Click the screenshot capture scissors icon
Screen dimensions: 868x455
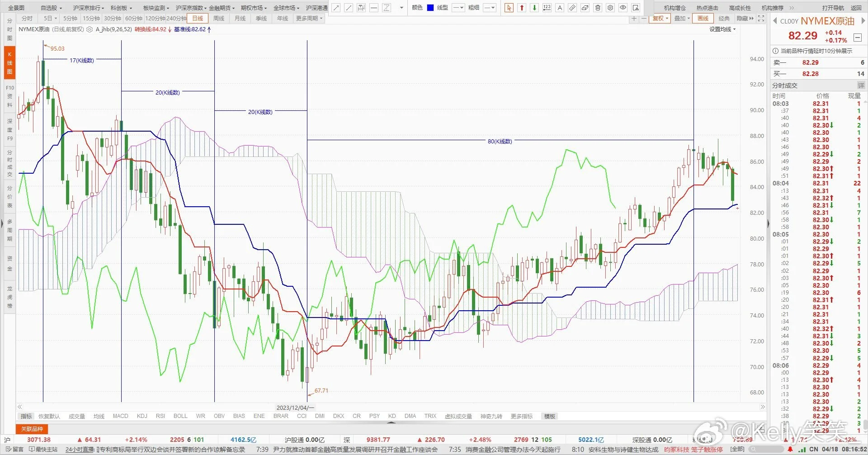(x=636, y=8)
